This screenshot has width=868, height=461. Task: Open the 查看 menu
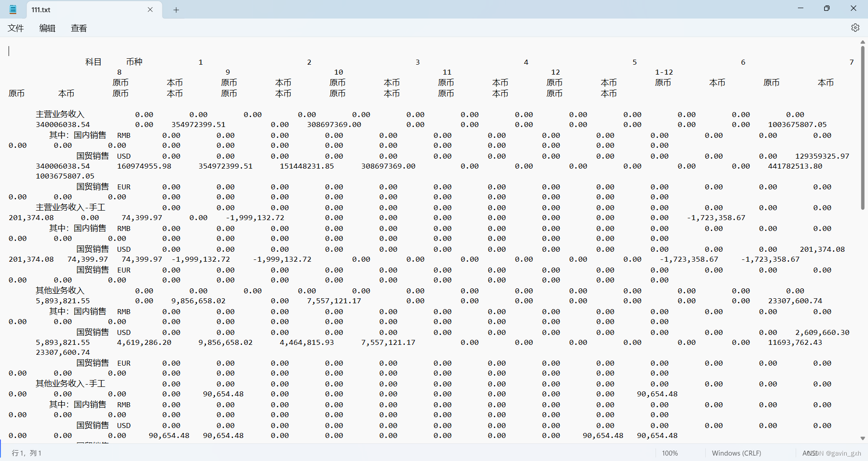click(78, 28)
